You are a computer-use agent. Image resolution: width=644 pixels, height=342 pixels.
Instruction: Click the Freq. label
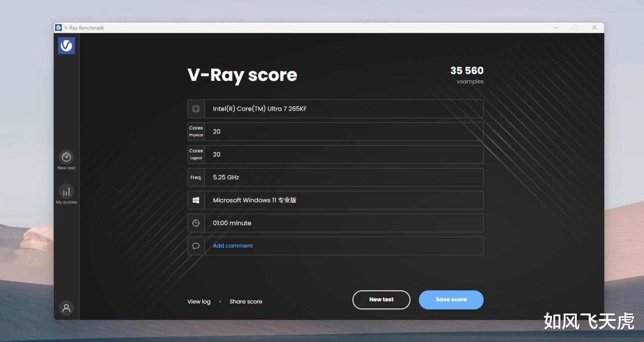196,178
